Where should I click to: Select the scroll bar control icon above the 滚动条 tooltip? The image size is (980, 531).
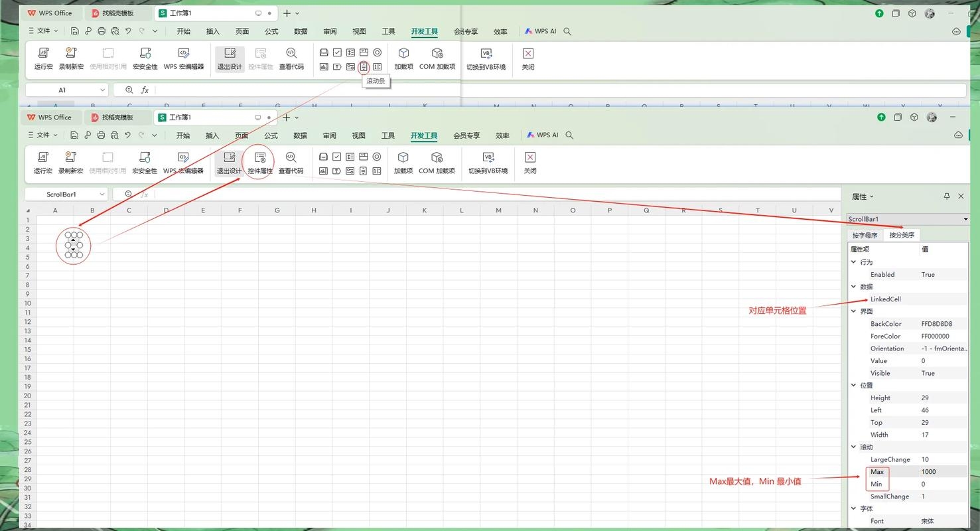pos(364,66)
